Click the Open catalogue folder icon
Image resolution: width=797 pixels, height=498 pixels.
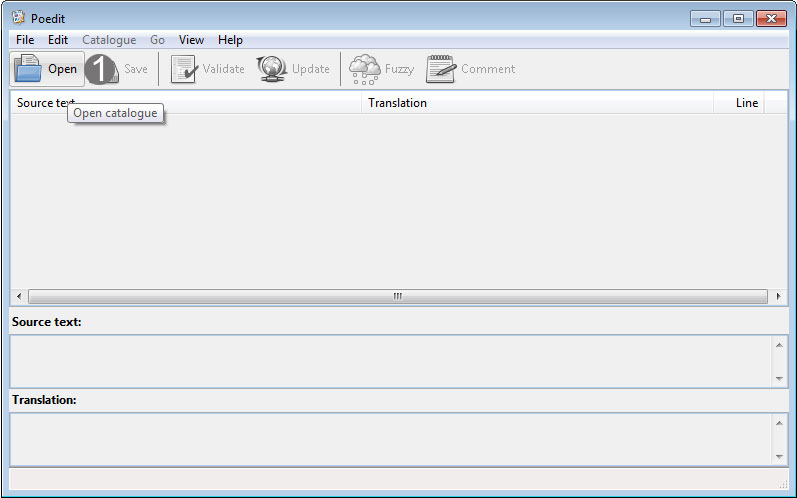click(28, 69)
